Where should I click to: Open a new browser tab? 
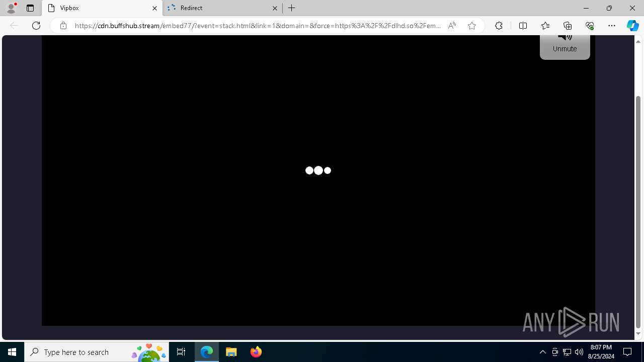point(292,8)
